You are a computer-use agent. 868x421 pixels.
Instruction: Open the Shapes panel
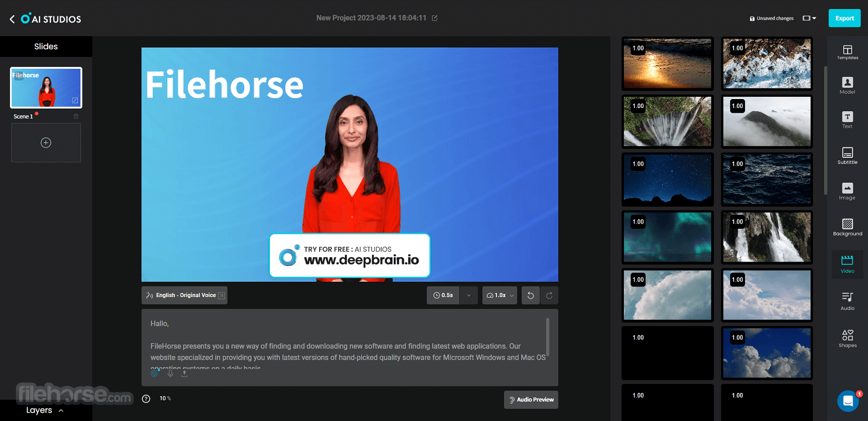[x=847, y=338]
